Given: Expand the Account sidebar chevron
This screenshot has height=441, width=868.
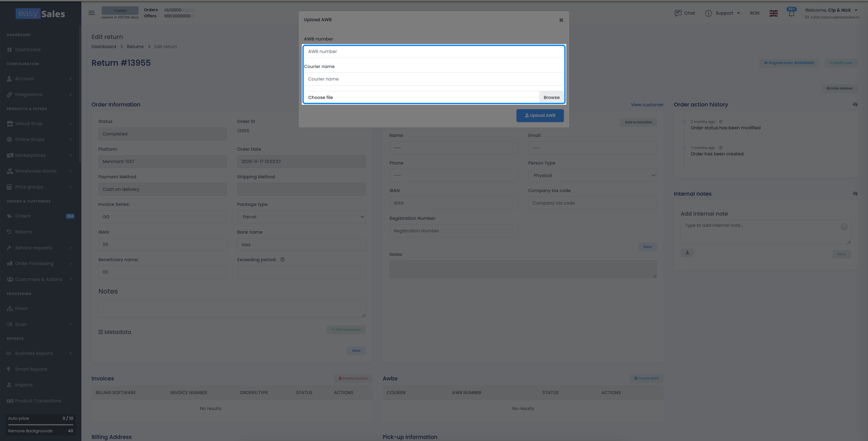Looking at the screenshot, I should pyautogui.click(x=70, y=79).
